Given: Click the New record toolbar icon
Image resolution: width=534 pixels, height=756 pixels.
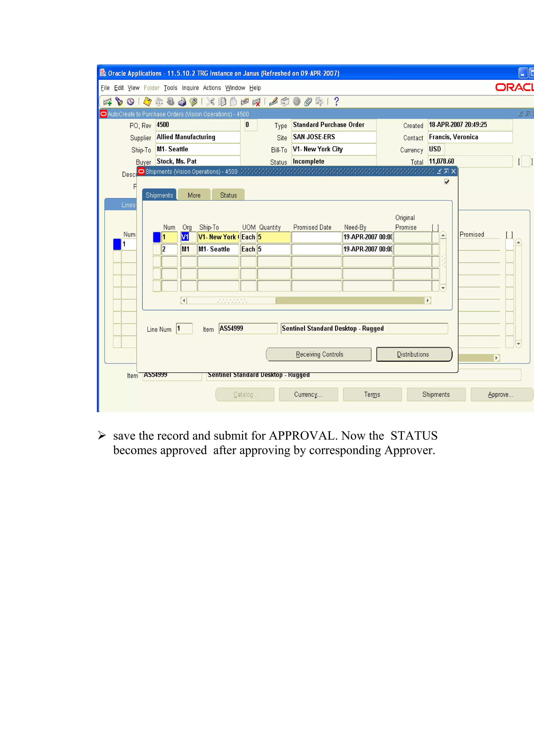Looking at the screenshot, I should [107, 102].
